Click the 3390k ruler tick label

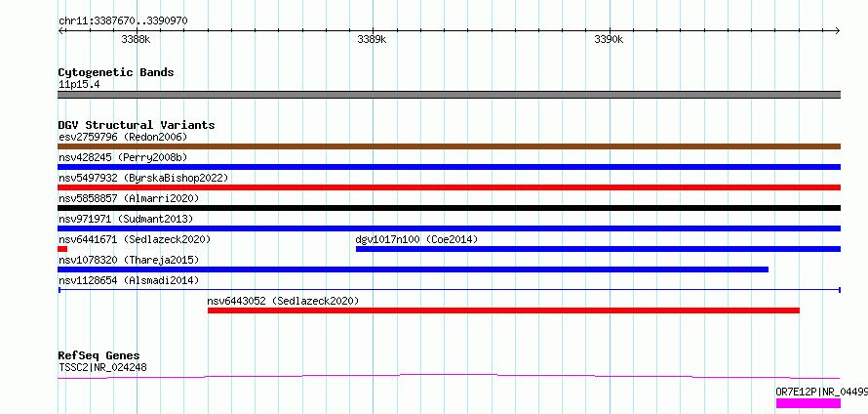pos(609,39)
